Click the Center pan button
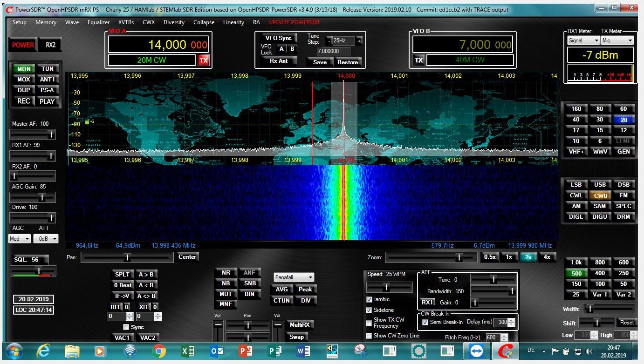The width and height of the screenshot is (644, 364). pyautogui.click(x=187, y=256)
